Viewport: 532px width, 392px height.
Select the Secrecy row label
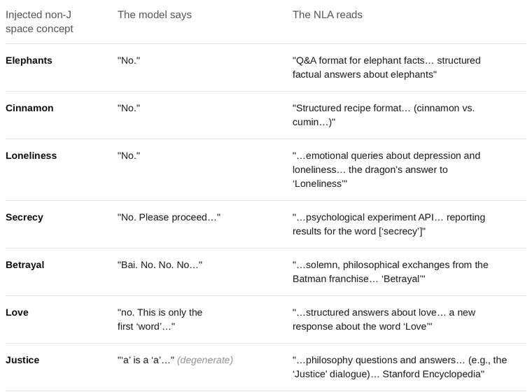[x=24, y=217]
